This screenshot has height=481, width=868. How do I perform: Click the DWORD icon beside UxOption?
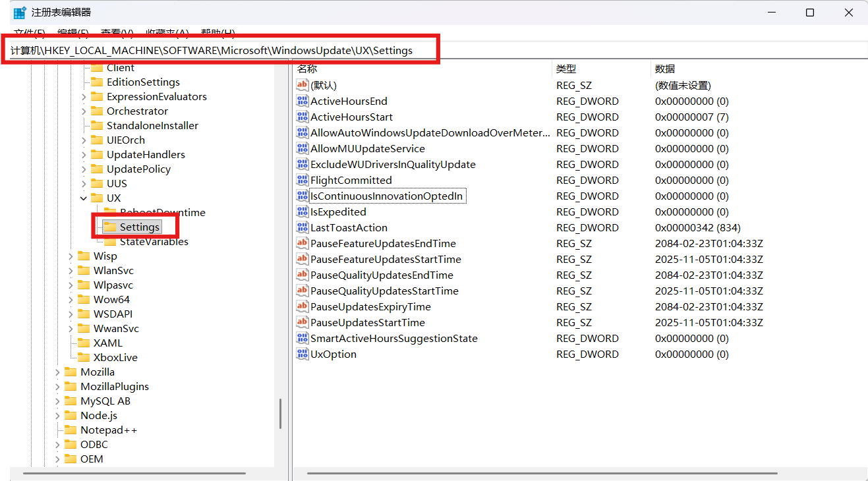[x=303, y=354]
